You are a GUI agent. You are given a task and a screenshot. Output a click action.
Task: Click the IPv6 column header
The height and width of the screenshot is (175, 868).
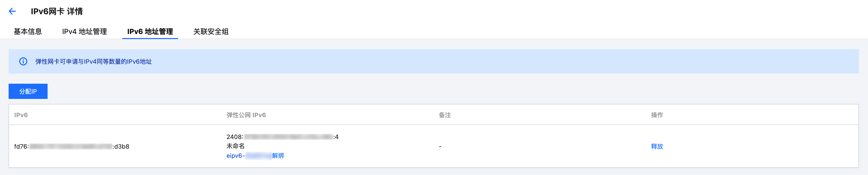coord(21,115)
